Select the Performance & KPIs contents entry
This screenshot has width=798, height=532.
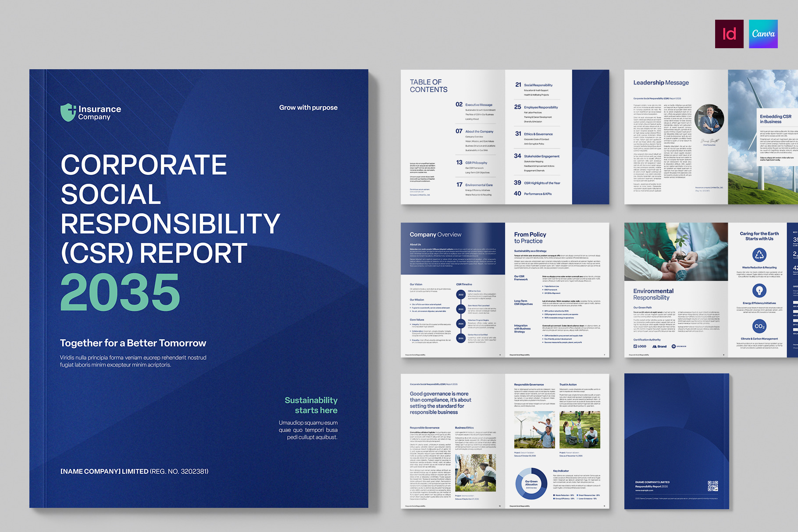point(538,194)
